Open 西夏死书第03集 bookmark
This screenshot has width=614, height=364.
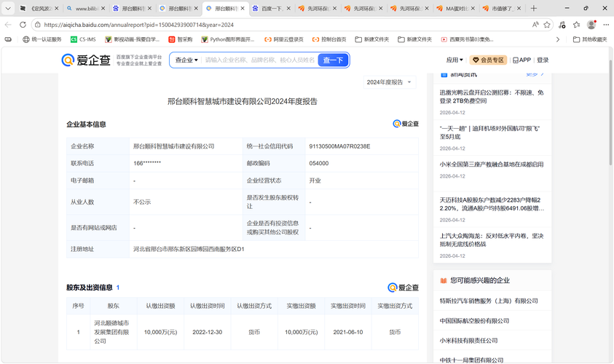tap(467, 39)
